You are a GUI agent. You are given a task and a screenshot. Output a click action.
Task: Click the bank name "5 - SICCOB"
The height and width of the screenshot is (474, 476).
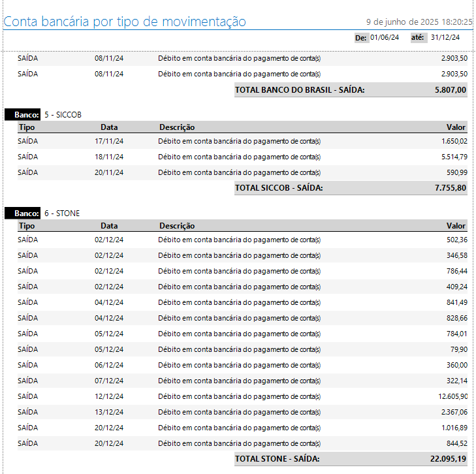(63, 115)
